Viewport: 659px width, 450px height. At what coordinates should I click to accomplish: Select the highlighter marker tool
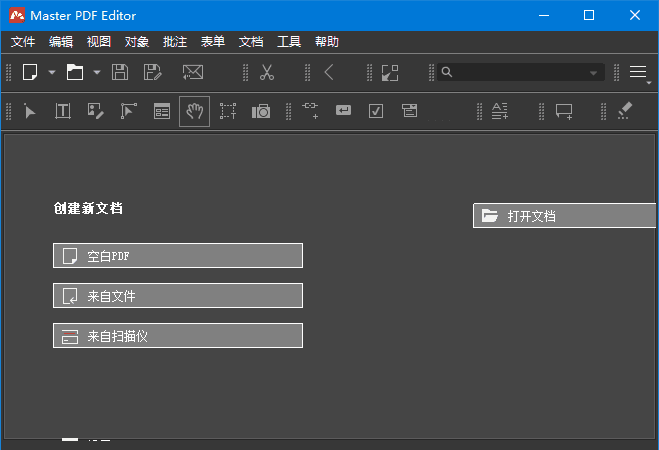pyautogui.click(x=625, y=111)
